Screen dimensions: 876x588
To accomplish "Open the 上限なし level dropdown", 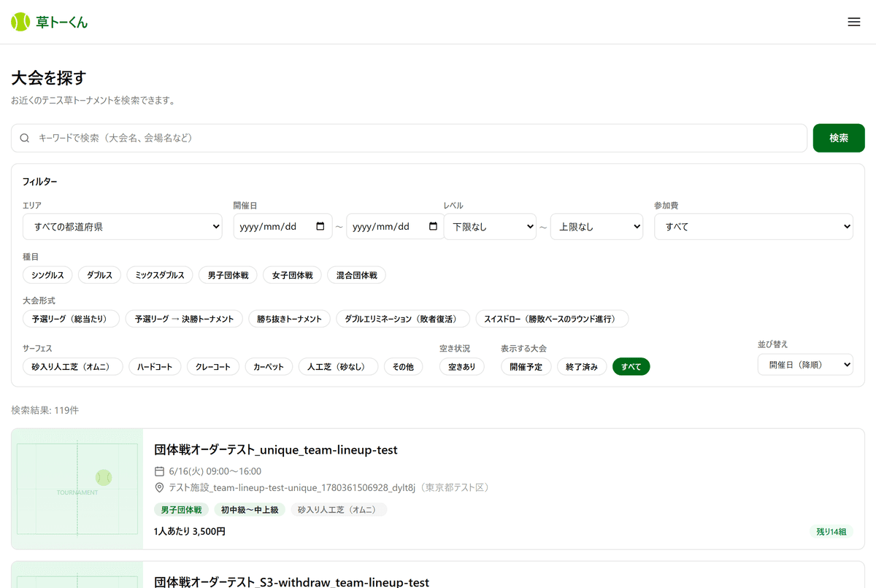I will click(x=596, y=226).
